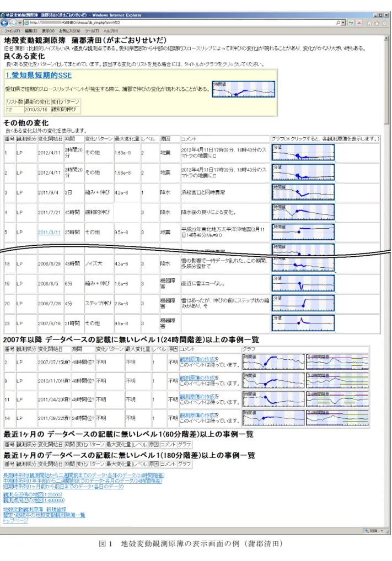This screenshot has height=561, width=392.
Task: Click the ノイズ大 pattern cell in row 18
Action: [99, 263]
